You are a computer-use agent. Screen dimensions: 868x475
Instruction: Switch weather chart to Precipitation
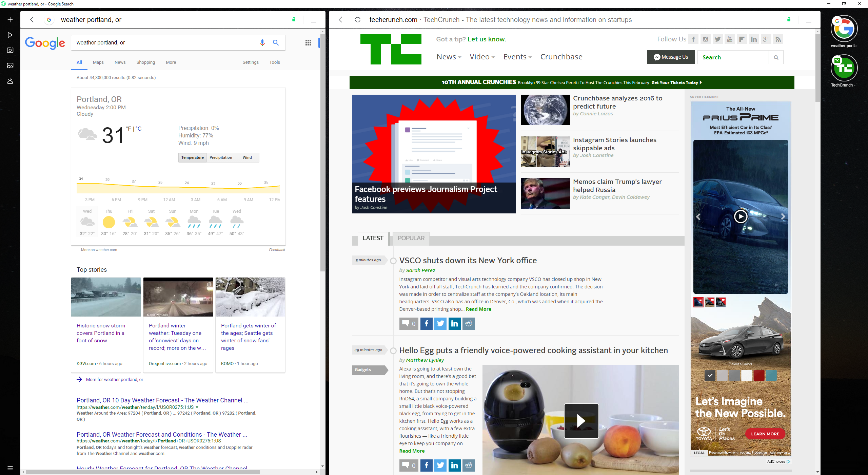221,157
